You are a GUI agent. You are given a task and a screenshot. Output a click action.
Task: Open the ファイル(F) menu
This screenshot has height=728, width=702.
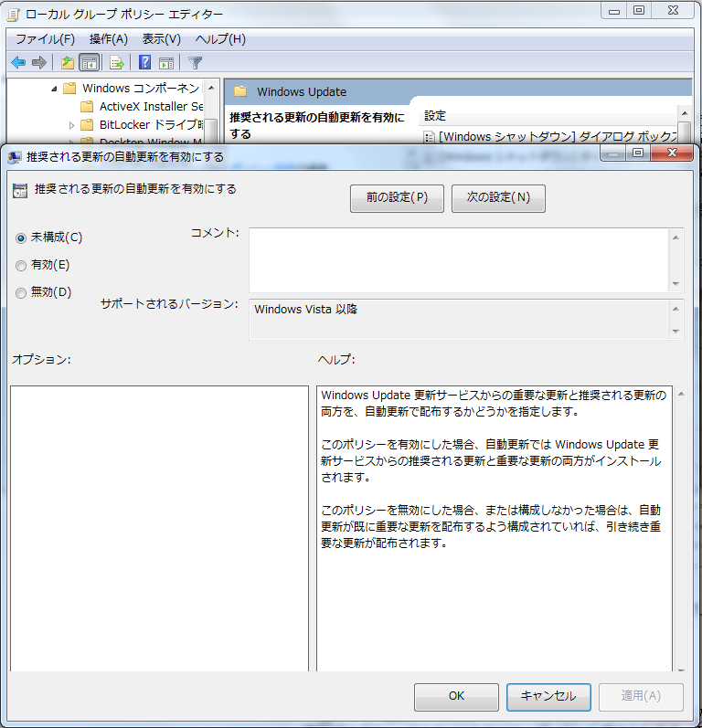(45, 39)
